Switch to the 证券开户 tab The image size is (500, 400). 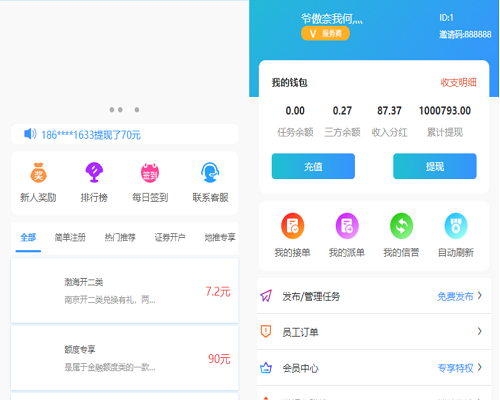170,237
